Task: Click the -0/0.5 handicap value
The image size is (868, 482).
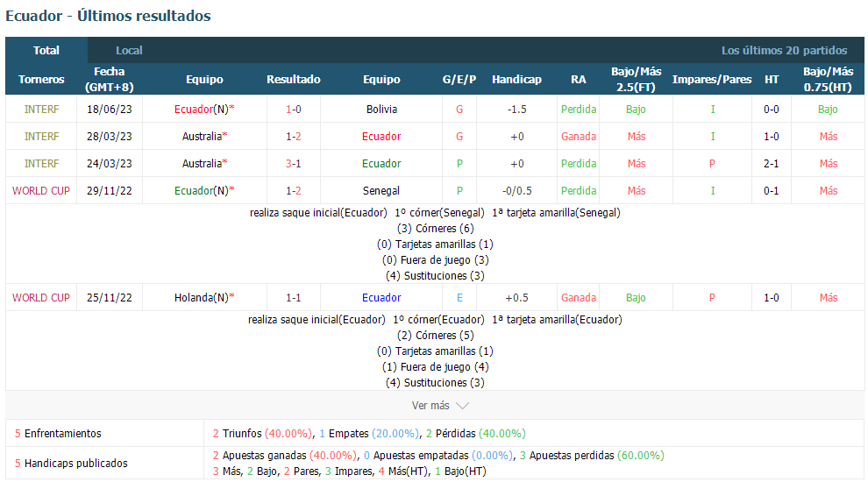Action: point(516,190)
